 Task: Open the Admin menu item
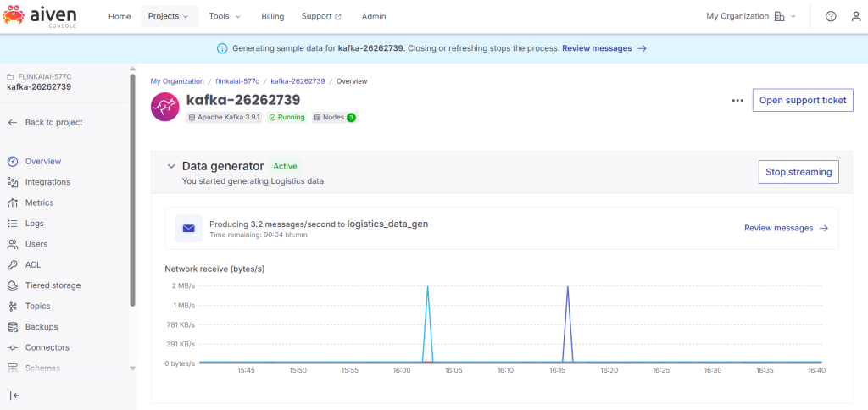click(374, 16)
